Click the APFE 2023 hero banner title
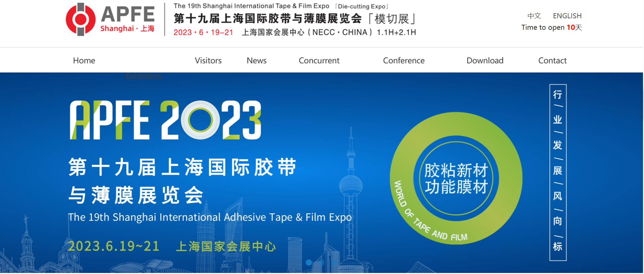Image resolution: width=644 pixels, height=274 pixels. click(166, 120)
